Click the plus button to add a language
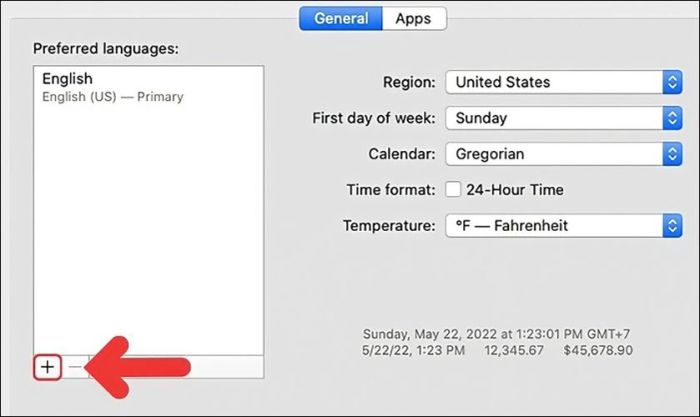 pyautogui.click(x=47, y=367)
